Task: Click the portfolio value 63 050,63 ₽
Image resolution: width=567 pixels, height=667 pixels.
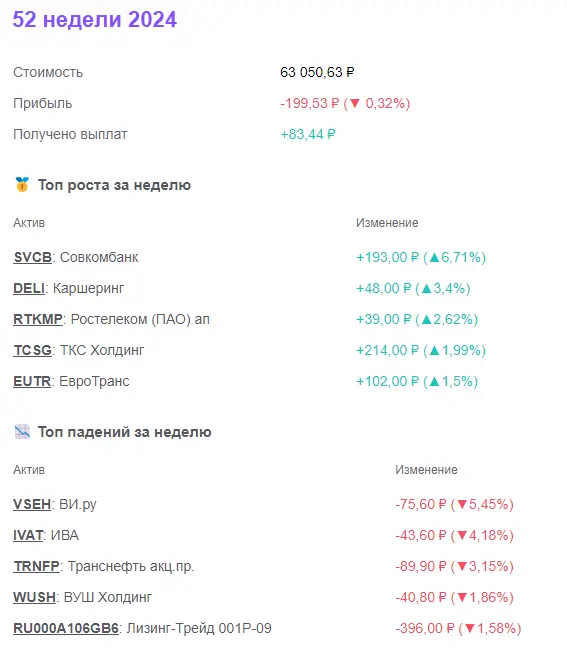Action: tap(317, 72)
